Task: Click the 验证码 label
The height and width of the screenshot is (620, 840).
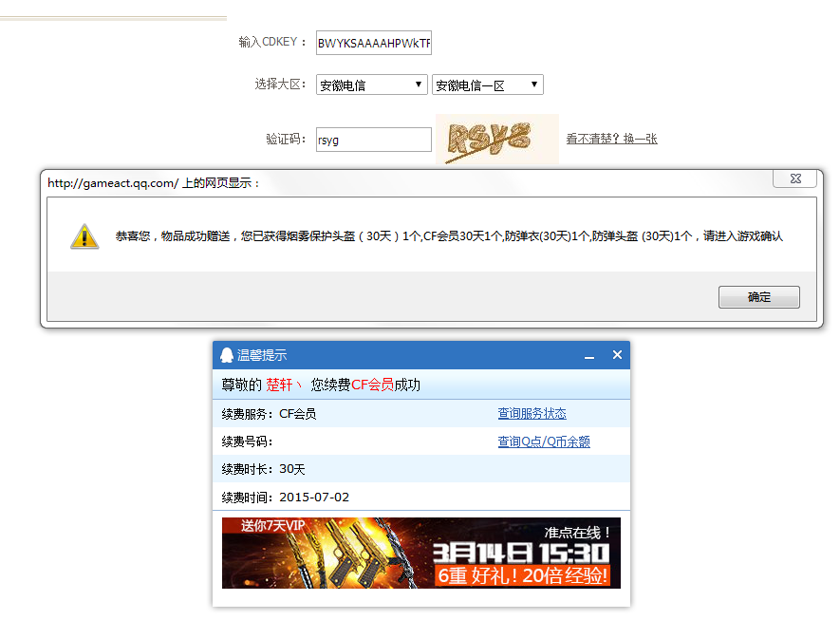Action: 286,139
